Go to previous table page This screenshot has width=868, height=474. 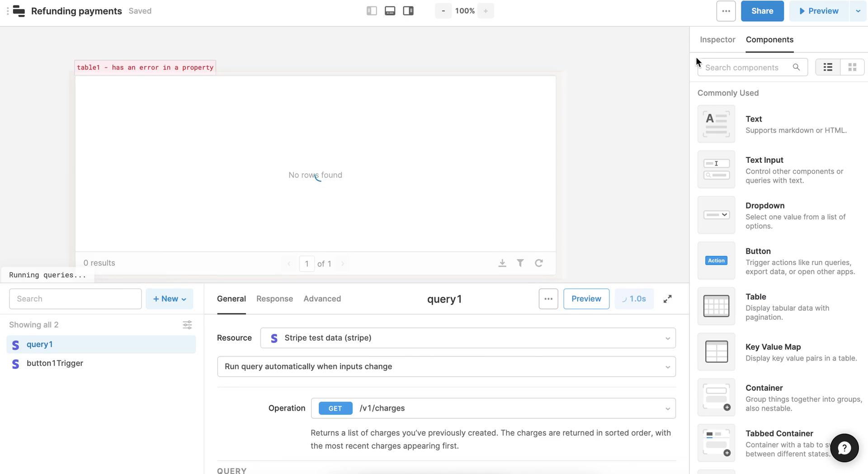click(289, 264)
